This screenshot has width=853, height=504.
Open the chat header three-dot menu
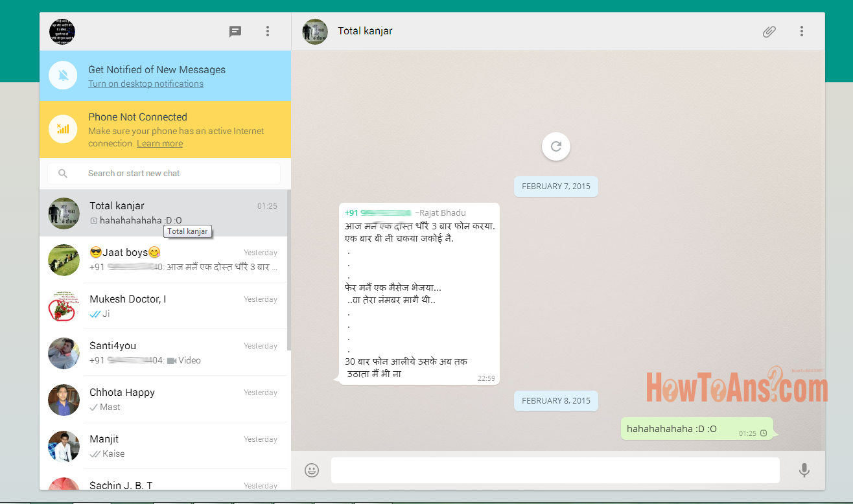pos(802,31)
